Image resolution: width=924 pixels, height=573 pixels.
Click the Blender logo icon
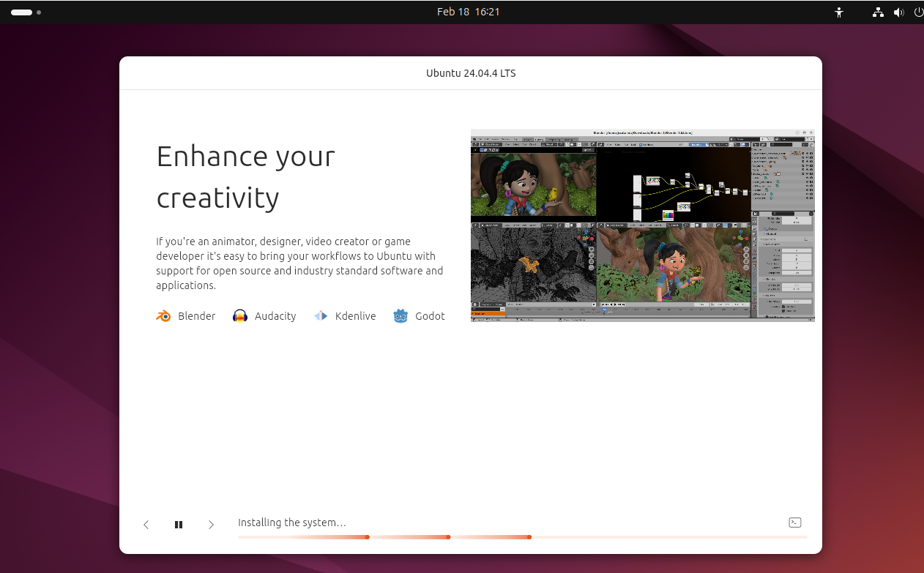(163, 316)
